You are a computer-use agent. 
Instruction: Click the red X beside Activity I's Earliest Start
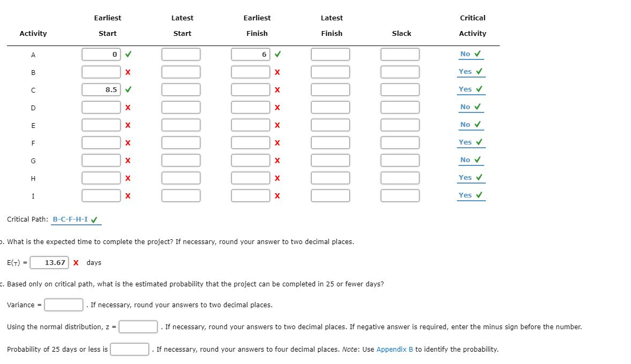(x=126, y=195)
